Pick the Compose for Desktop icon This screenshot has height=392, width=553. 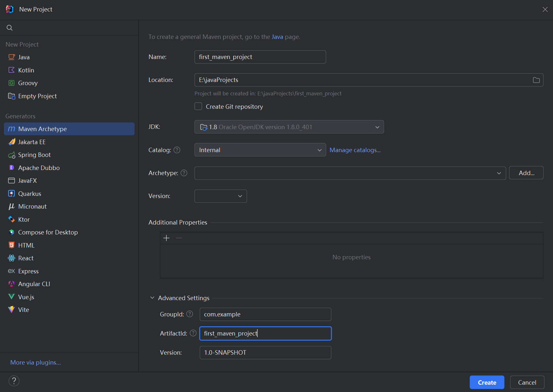(11, 232)
